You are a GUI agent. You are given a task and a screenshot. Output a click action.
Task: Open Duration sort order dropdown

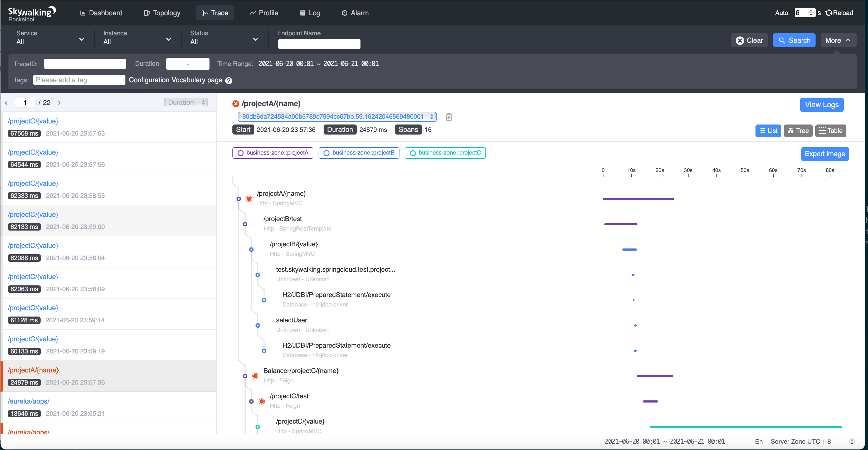click(186, 103)
